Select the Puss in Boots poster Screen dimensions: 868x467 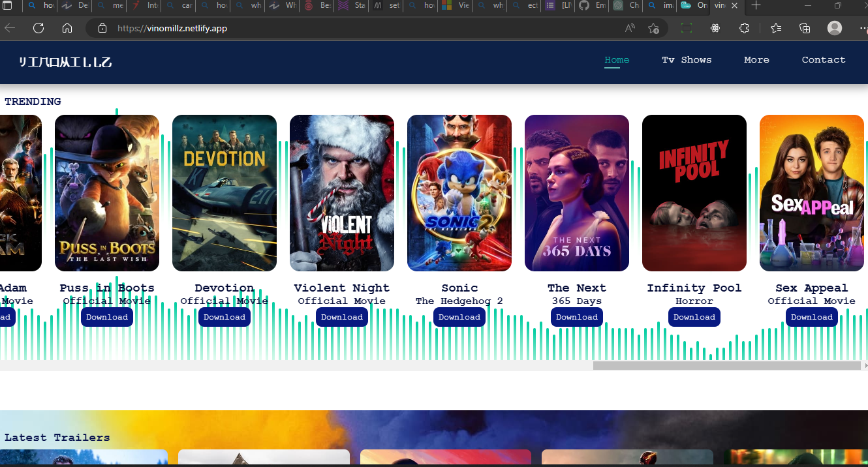pyautogui.click(x=107, y=193)
